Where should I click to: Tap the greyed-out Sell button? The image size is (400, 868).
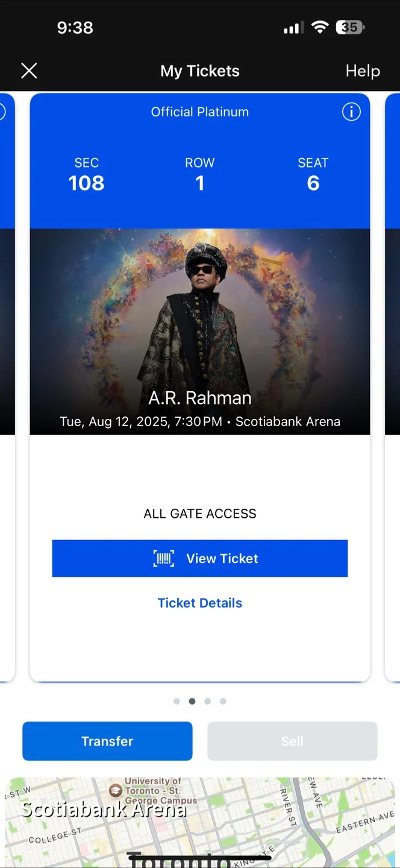click(292, 741)
